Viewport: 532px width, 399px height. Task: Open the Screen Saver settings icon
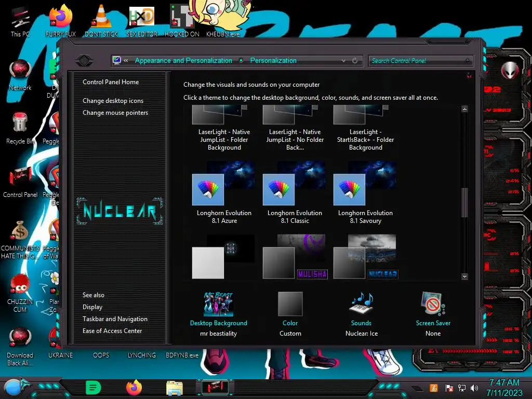[433, 303]
